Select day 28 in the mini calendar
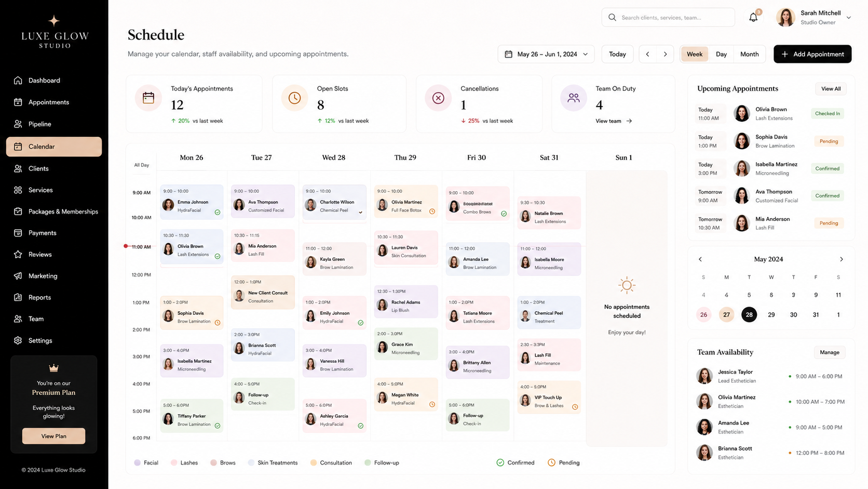Image resolution: width=868 pixels, height=489 pixels. coord(749,314)
